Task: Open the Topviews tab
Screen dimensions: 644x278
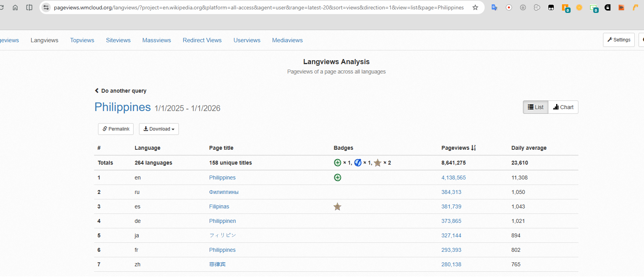Action: tap(82, 40)
